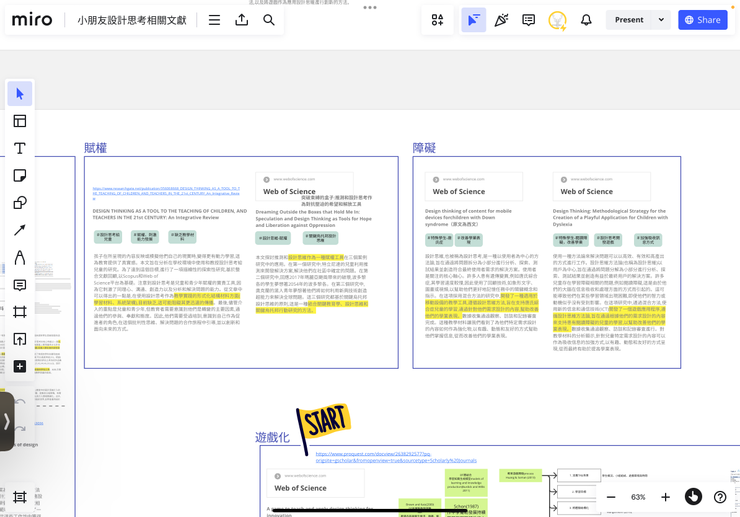Open the main hamburger menu
This screenshot has width=740, height=517.
(x=214, y=20)
